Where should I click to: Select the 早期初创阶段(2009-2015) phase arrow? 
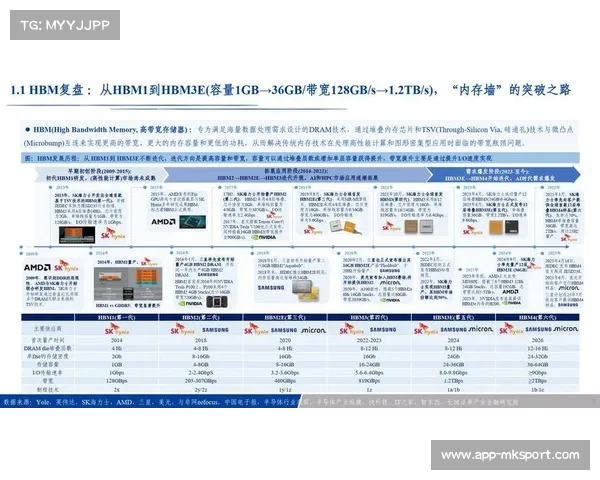coord(100,175)
